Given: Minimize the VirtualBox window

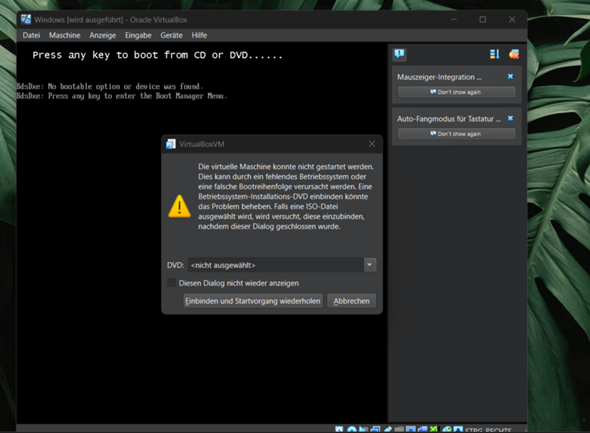Looking at the screenshot, I should point(454,20).
